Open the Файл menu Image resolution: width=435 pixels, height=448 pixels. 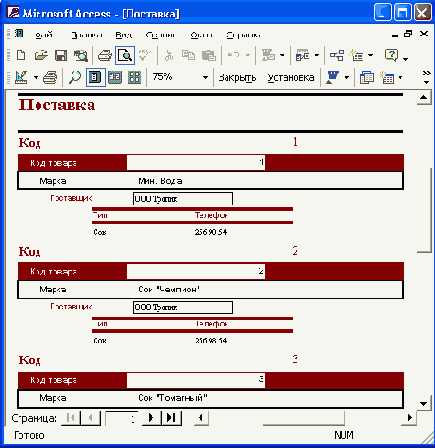44,35
